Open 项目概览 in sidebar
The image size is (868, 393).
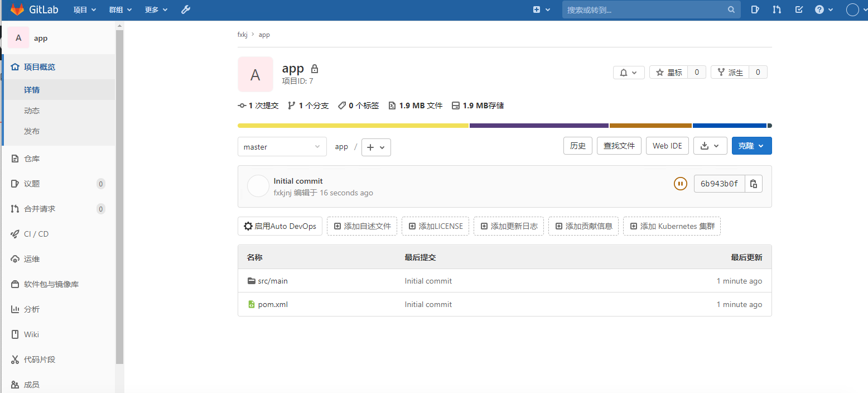[59, 67]
